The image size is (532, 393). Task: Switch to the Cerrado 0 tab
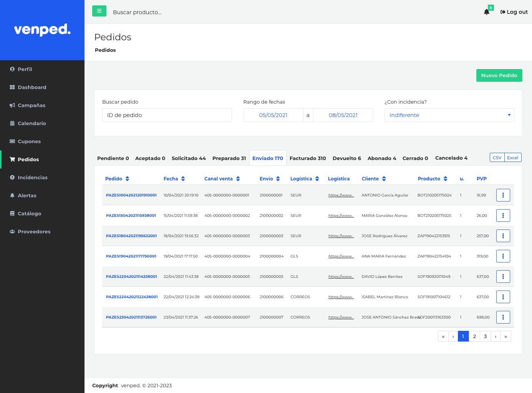pyautogui.click(x=415, y=158)
